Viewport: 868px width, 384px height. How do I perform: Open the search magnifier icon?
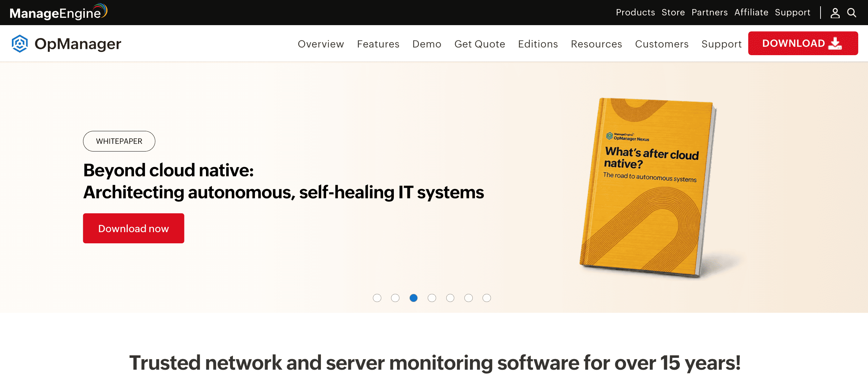click(852, 13)
